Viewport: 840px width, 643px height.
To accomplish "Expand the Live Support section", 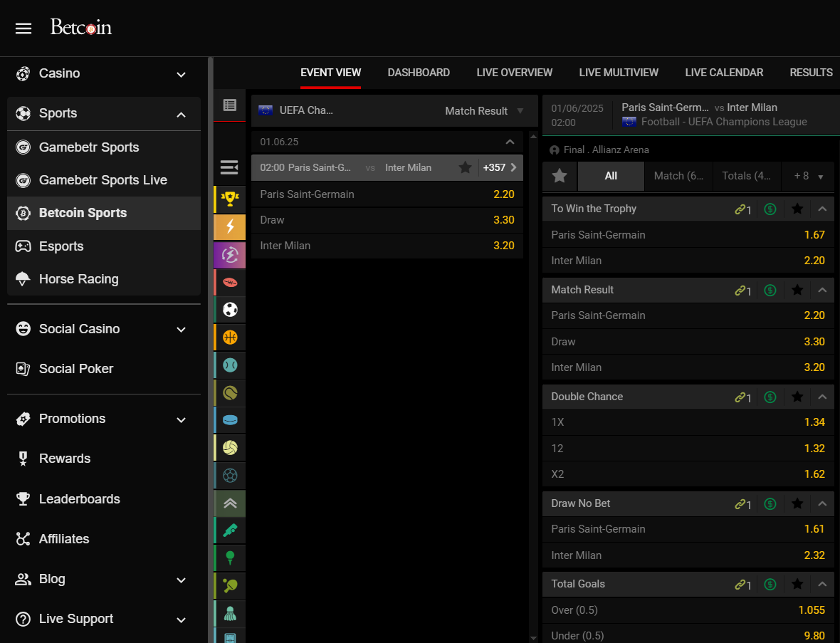I will pyautogui.click(x=181, y=620).
